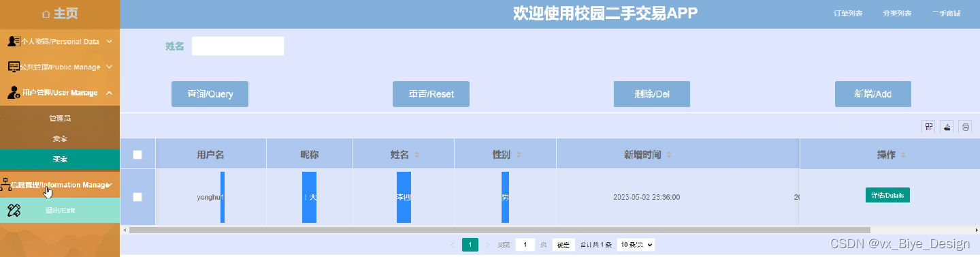Select page 1 in pagination
The image size is (980, 257).
tap(470, 244)
